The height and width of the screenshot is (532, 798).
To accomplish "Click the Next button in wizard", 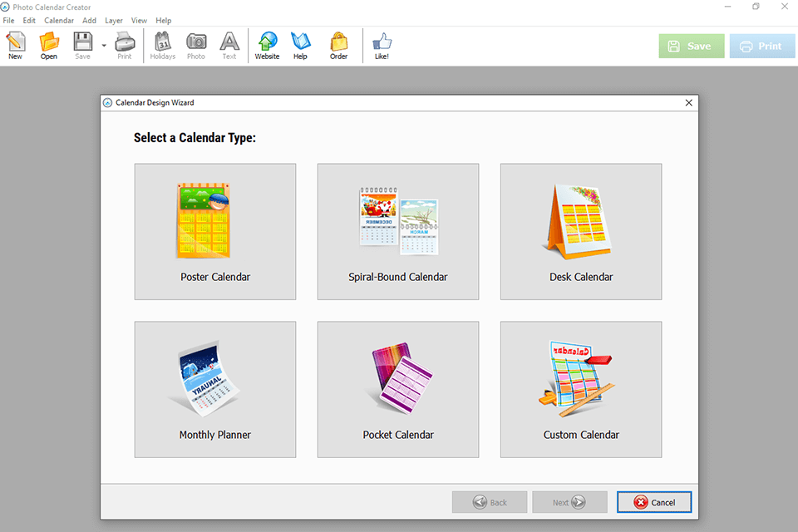I will point(569,502).
